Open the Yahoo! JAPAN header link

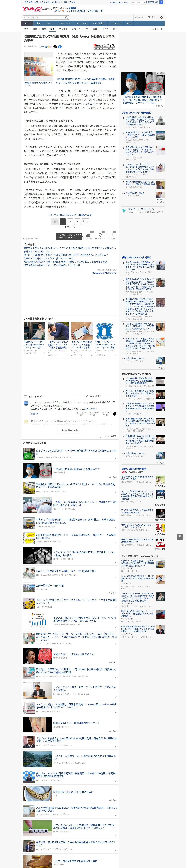point(116,2)
